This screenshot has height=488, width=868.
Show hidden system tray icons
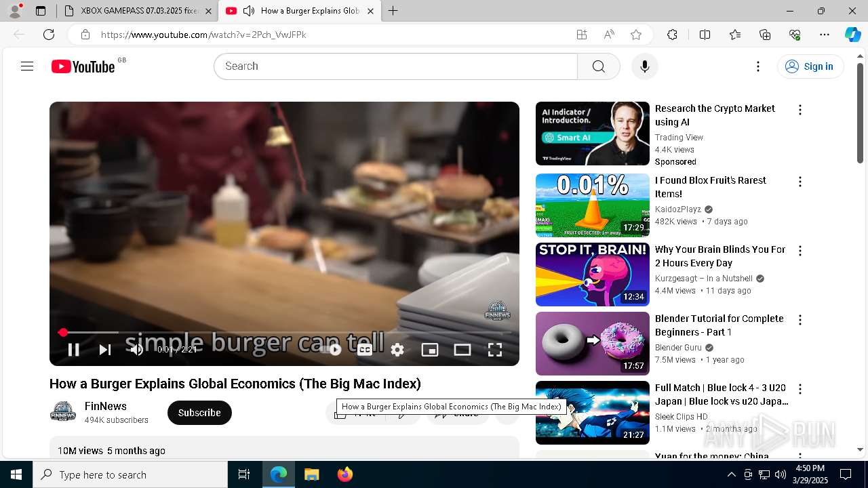[x=731, y=474]
